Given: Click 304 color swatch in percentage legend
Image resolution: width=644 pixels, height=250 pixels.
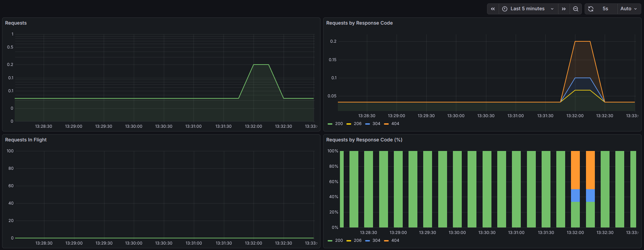Looking at the screenshot, I should pyautogui.click(x=368, y=241).
